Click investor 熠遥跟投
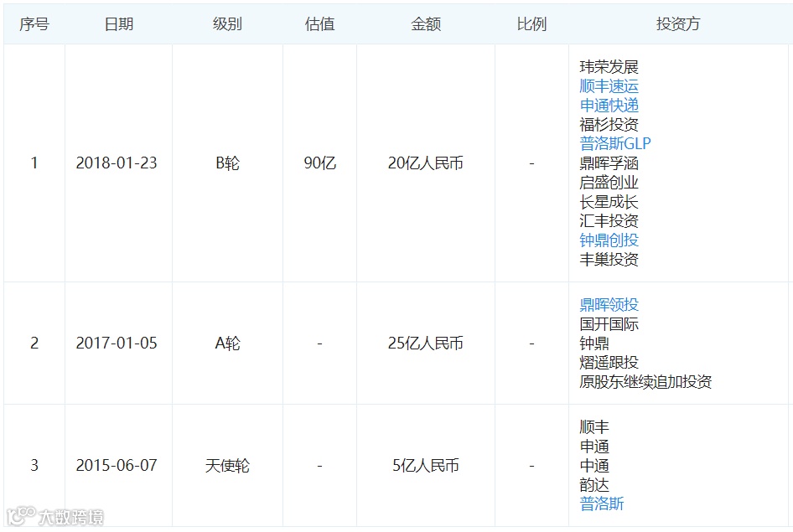 [x=609, y=362]
